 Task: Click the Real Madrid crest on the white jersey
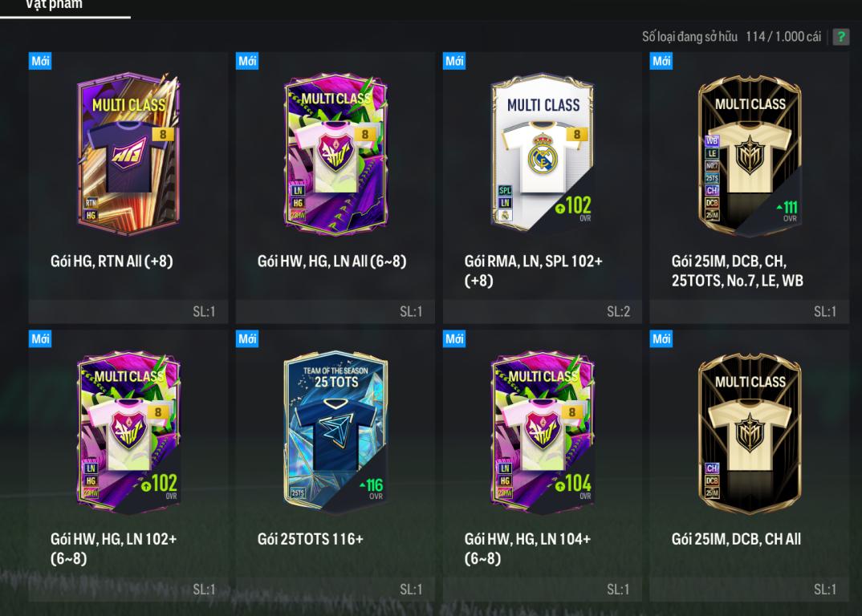click(542, 155)
